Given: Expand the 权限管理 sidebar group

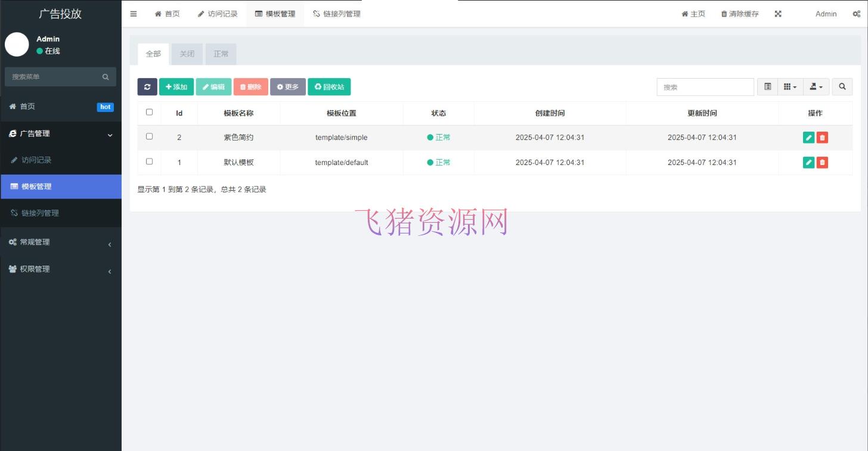Looking at the screenshot, I should [61, 269].
